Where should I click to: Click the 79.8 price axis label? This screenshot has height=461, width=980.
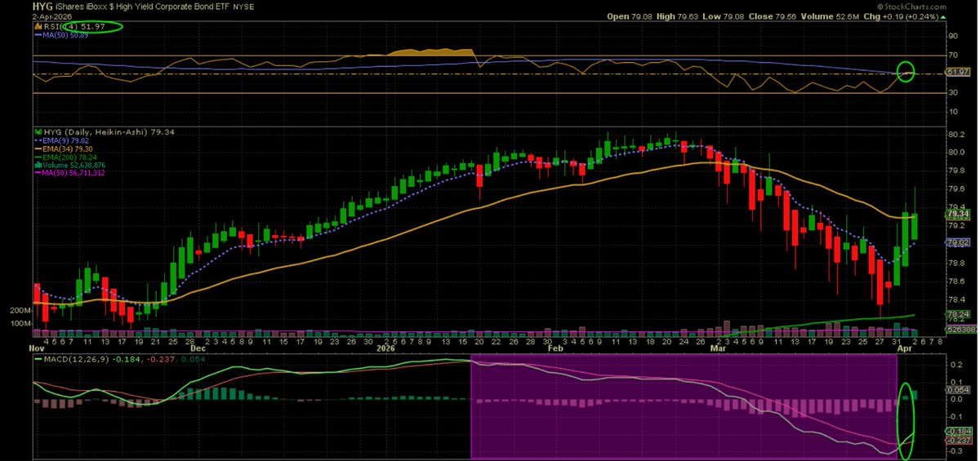[956, 171]
